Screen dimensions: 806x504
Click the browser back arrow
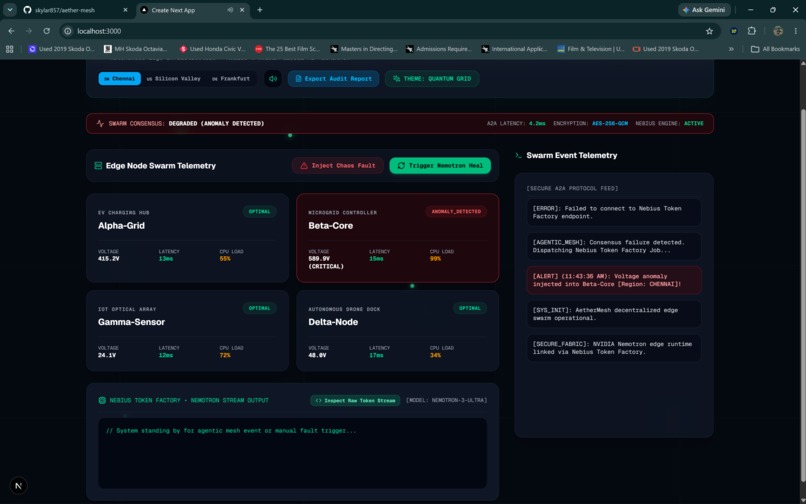tap(11, 31)
